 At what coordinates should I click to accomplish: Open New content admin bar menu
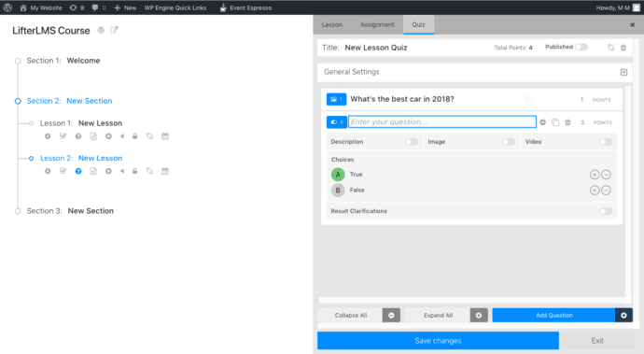tap(125, 7)
